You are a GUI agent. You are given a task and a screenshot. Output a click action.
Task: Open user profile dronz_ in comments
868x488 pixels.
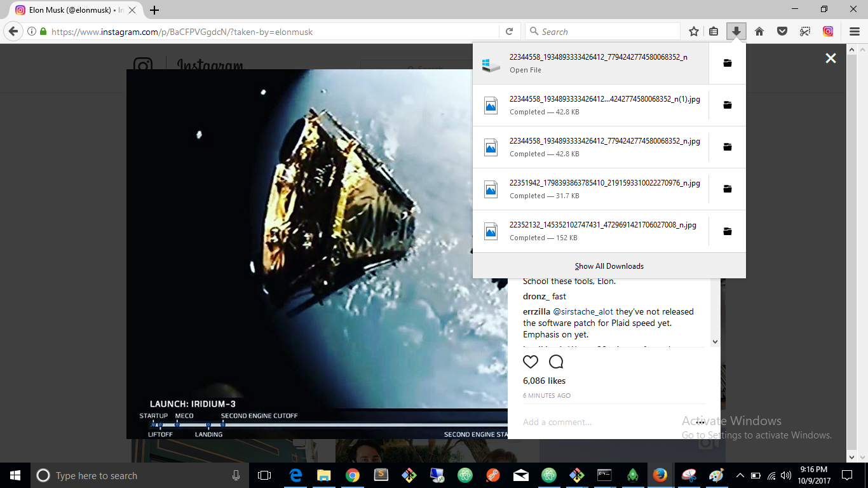pyautogui.click(x=536, y=296)
